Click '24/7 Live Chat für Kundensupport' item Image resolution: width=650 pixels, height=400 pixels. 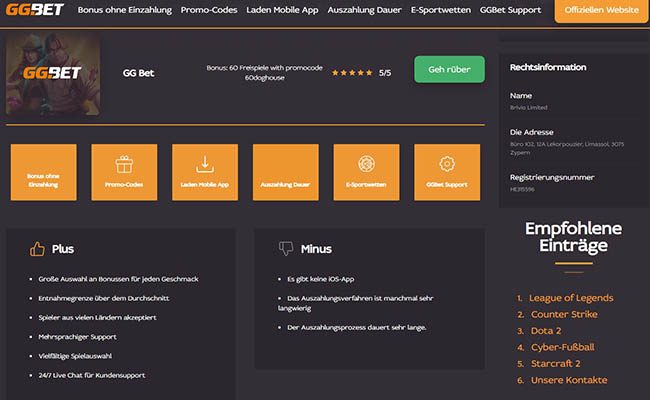92,375
